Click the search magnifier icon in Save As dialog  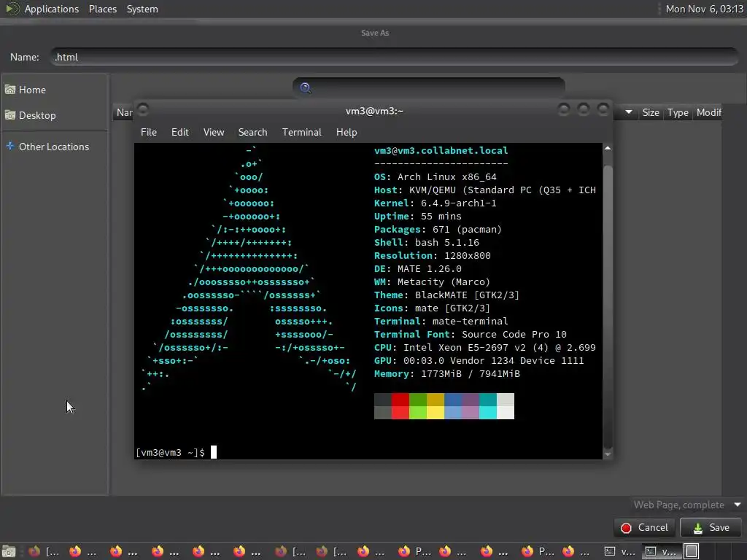coord(306,87)
